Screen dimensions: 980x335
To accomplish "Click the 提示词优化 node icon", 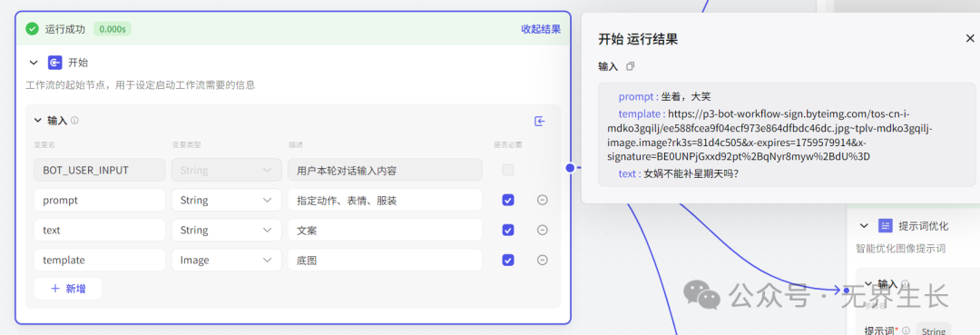I will [x=885, y=226].
